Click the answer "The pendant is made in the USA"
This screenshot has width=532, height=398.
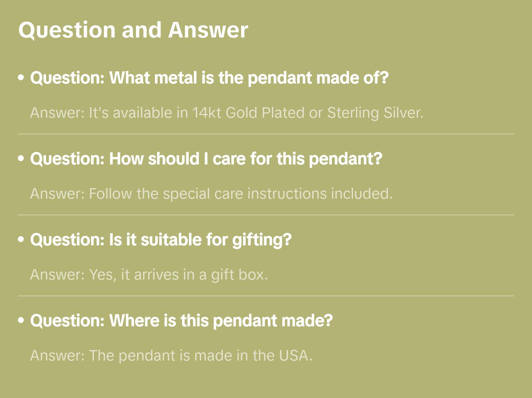[171, 356]
